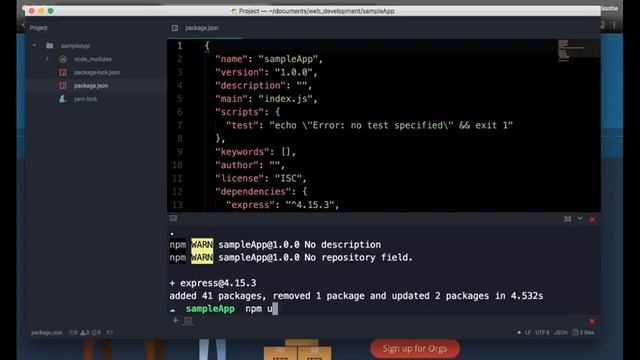Select node_modules folder name
This screenshot has width=640, height=360.
point(93,59)
